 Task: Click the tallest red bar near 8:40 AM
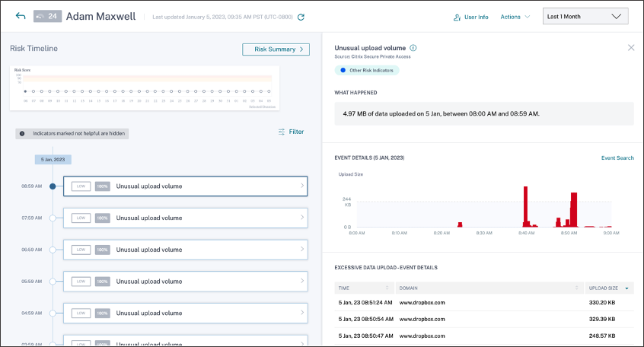pos(524,205)
